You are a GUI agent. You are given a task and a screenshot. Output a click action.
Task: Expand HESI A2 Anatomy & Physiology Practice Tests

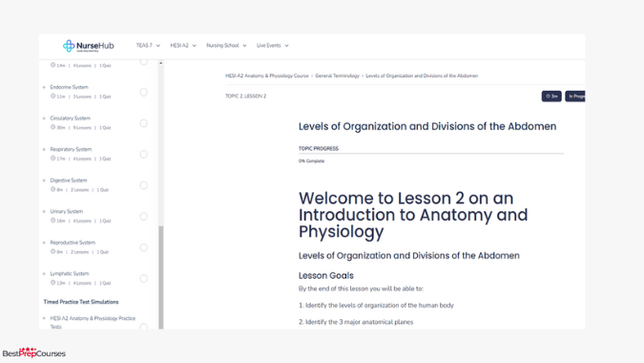(x=44, y=318)
